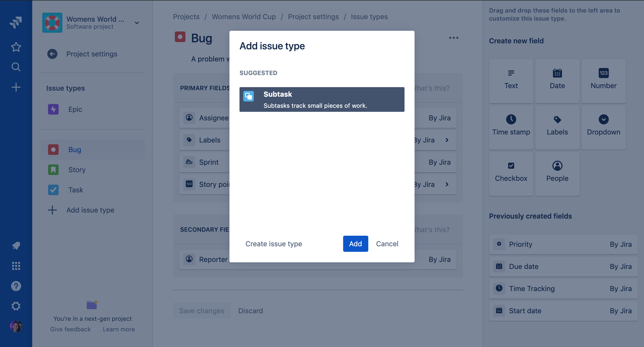Open search magnifier in sidebar
The image size is (644, 347).
[x=16, y=67]
